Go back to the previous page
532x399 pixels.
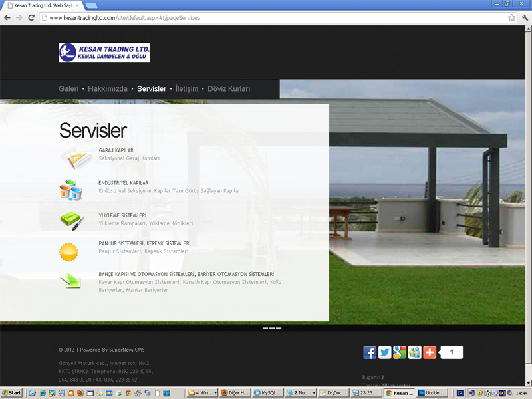(7, 18)
